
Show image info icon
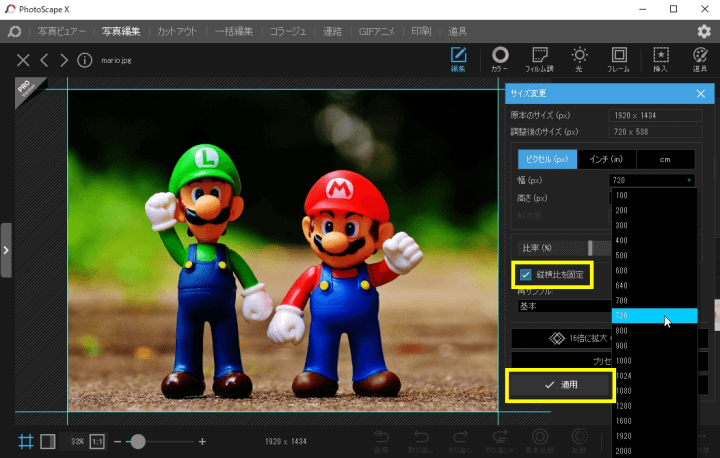[84, 60]
